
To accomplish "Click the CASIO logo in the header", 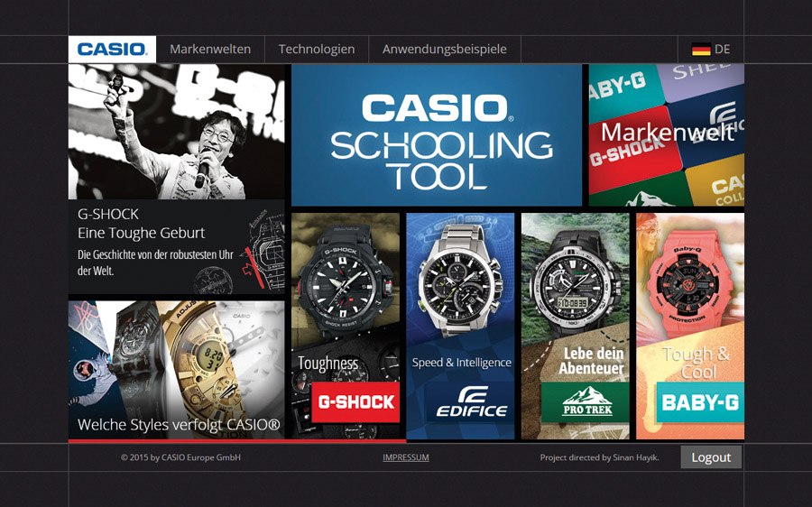I will (112, 50).
